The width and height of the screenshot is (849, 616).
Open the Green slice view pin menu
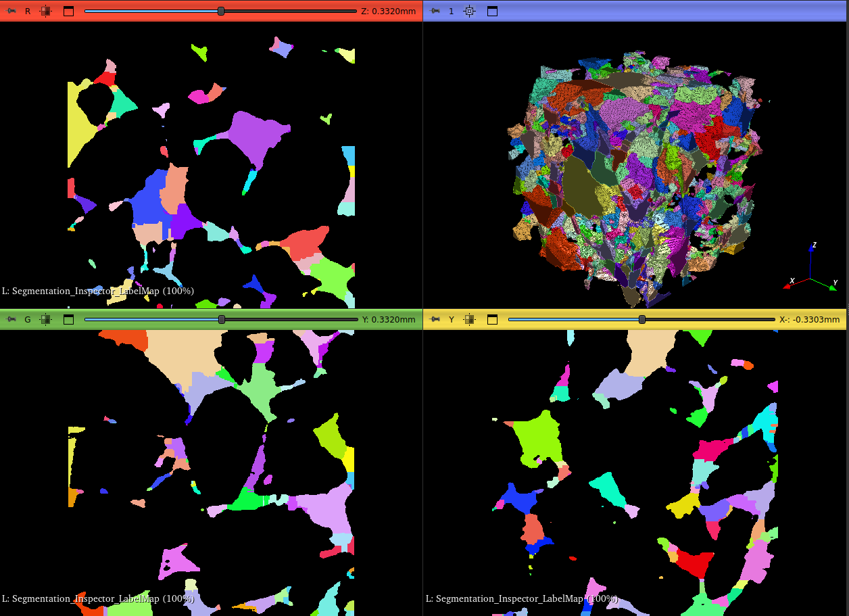point(11,319)
